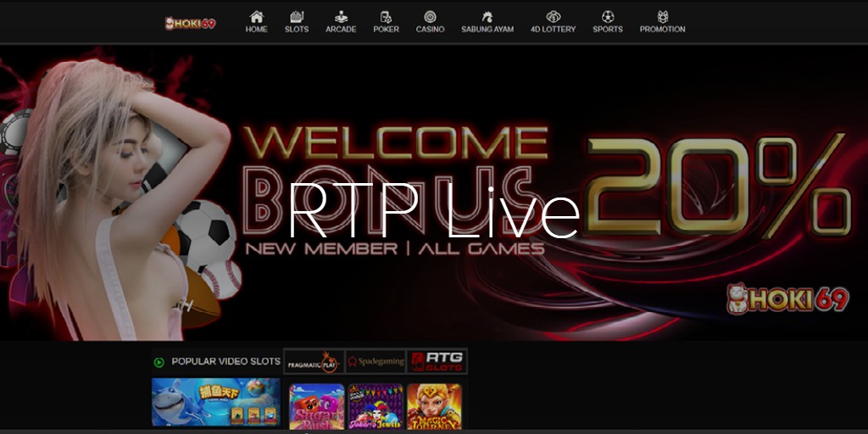
Task: Select the Arcade joystick icon
Action: [341, 17]
